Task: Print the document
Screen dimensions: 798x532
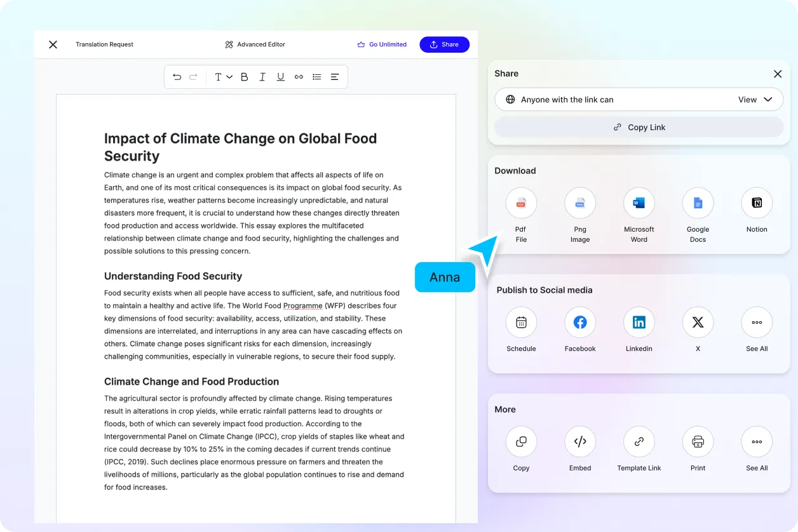Action: click(x=698, y=441)
